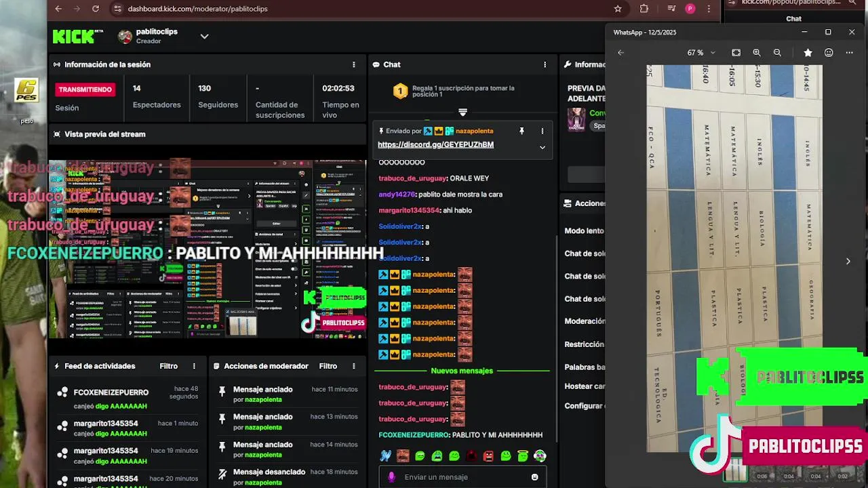
Task: Go back in the WhatsApp photo viewer
Action: (x=620, y=52)
